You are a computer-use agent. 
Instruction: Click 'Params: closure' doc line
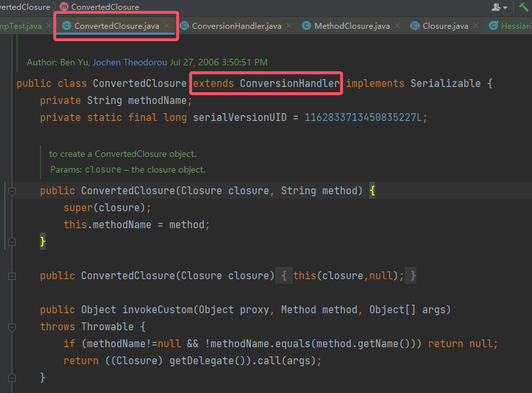click(127, 169)
